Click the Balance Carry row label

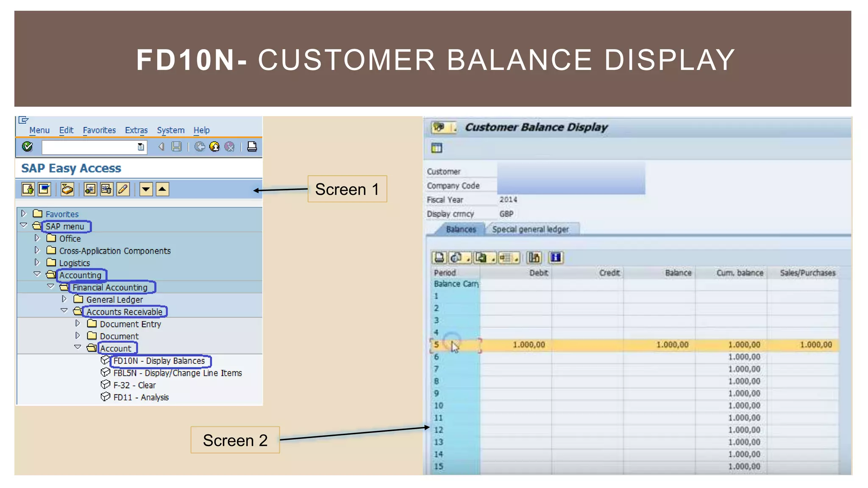pyautogui.click(x=456, y=284)
